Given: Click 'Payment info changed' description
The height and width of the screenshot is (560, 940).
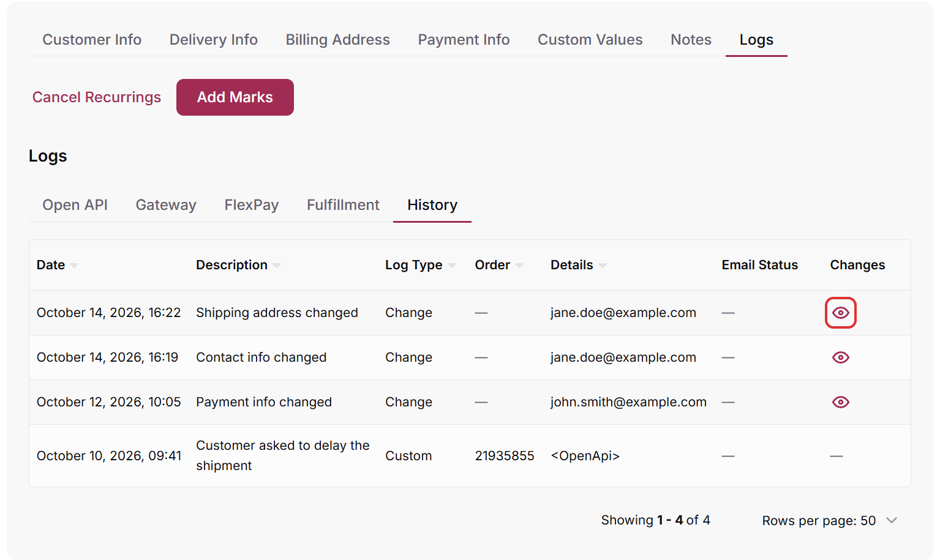Looking at the screenshot, I should [x=264, y=402].
